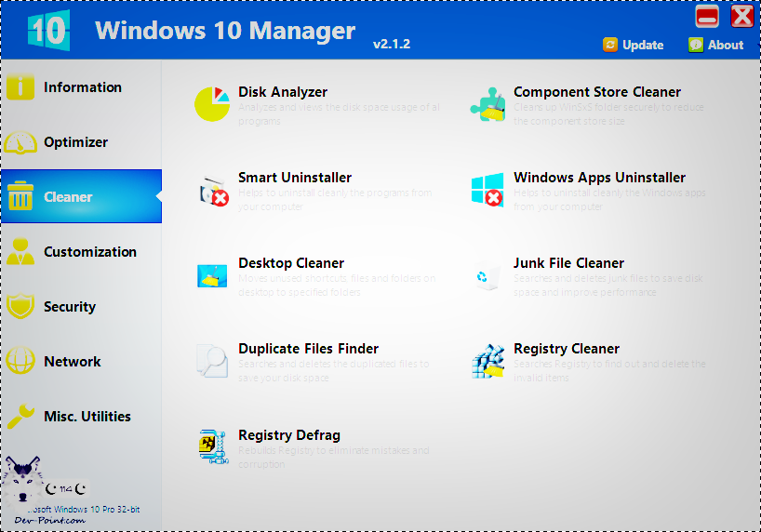Go to the Customization section
Screen dimensions: 761x532
coord(88,252)
